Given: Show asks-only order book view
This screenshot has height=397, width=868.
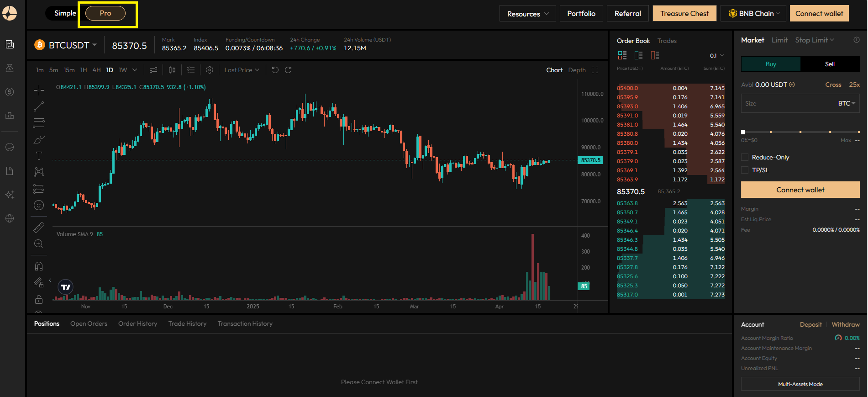Looking at the screenshot, I should pyautogui.click(x=655, y=55).
